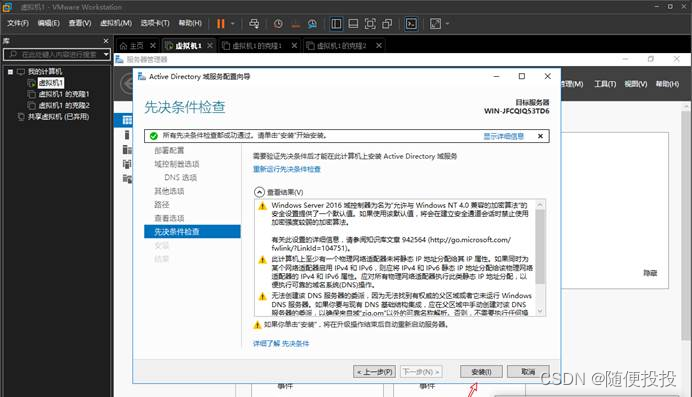Dismiss the prerequisite success notification bar
The height and width of the screenshot is (397, 692).
pyautogui.click(x=540, y=136)
